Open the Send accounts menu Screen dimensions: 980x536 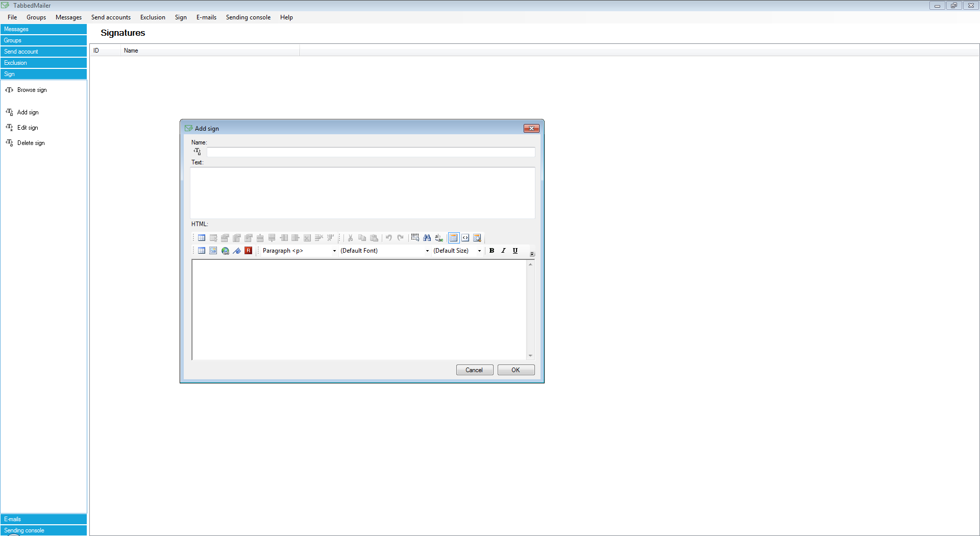click(x=111, y=17)
